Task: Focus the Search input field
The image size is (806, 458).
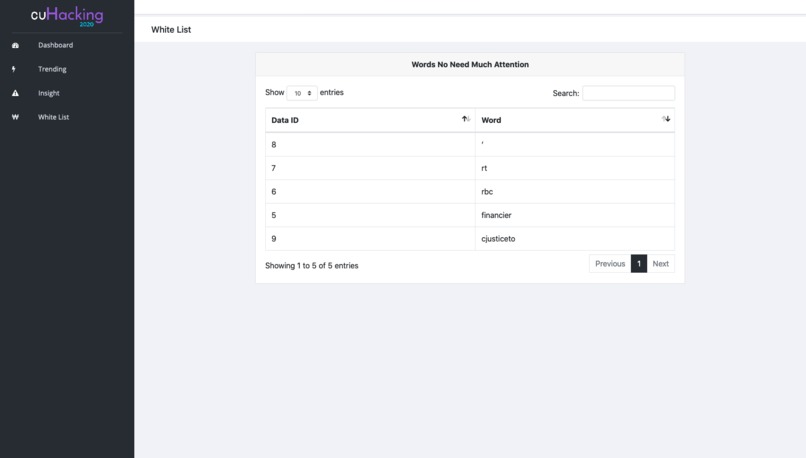Action: [628, 93]
